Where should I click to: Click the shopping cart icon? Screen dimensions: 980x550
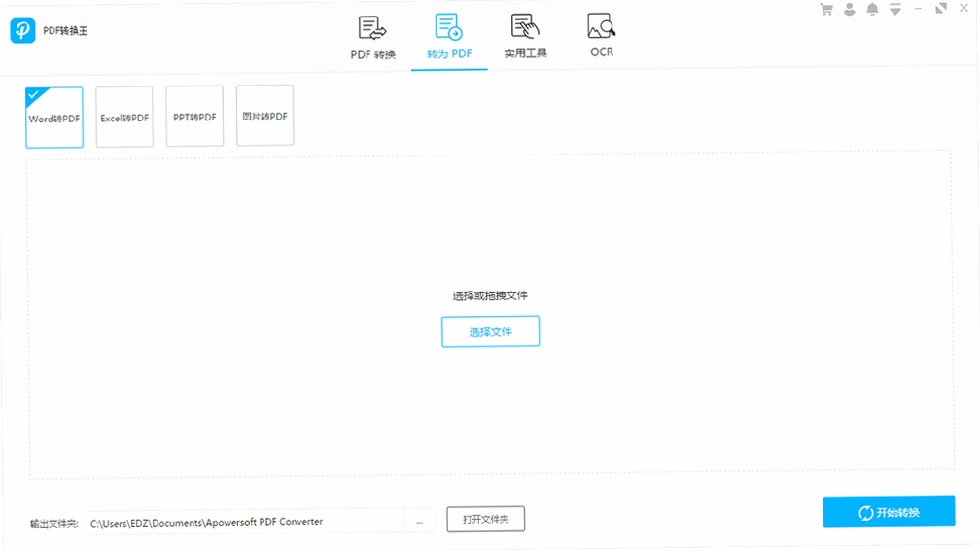(826, 10)
